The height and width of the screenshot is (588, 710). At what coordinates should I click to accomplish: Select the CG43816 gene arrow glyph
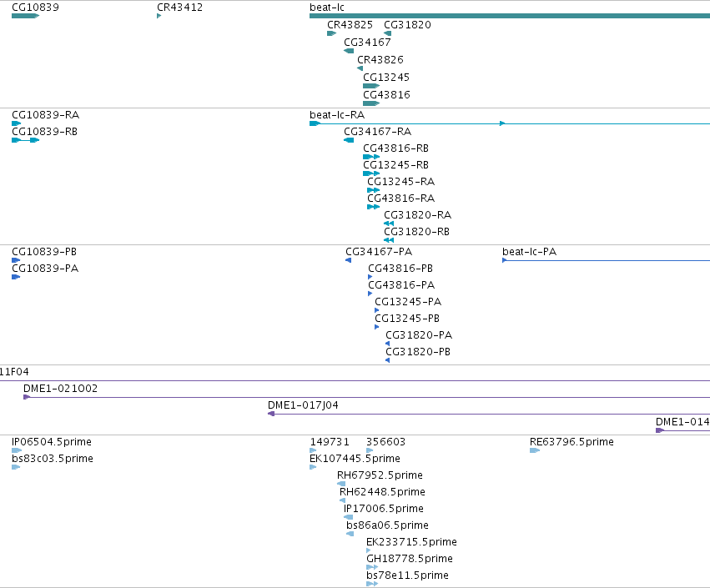coord(371,103)
